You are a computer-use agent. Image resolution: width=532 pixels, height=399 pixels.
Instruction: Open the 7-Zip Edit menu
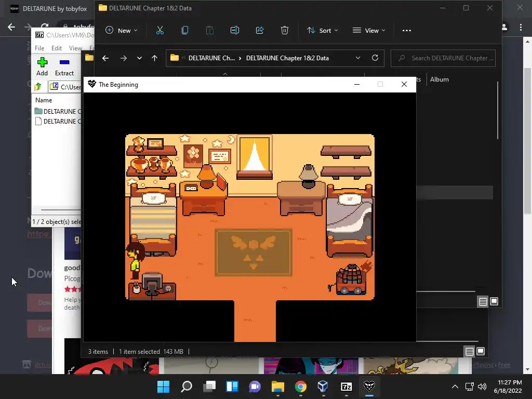pos(56,48)
